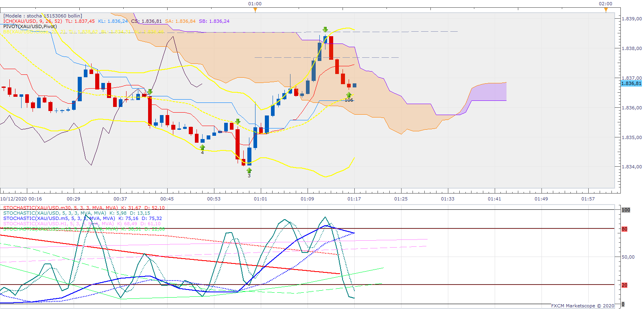Click the 1.838,00 price axis label
Screen dimensions: 644x309
(x=632, y=48)
